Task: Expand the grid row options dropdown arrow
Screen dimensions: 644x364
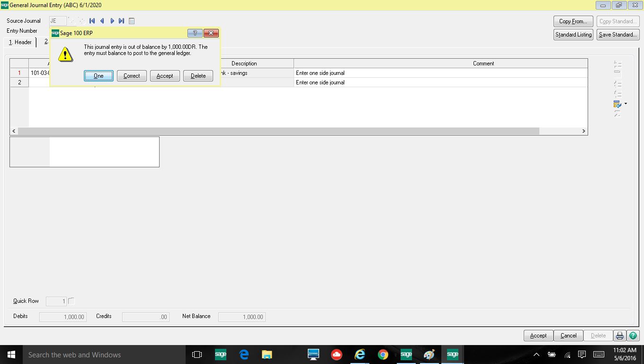Action: click(626, 104)
